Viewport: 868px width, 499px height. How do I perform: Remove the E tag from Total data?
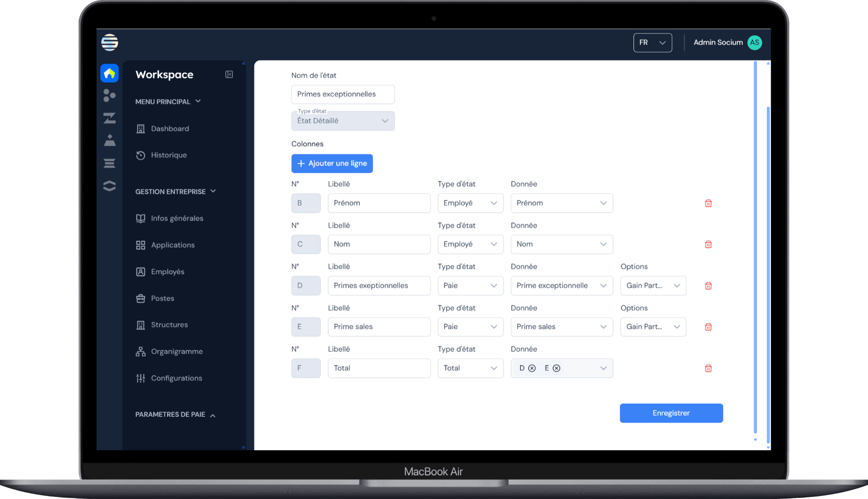click(x=557, y=368)
